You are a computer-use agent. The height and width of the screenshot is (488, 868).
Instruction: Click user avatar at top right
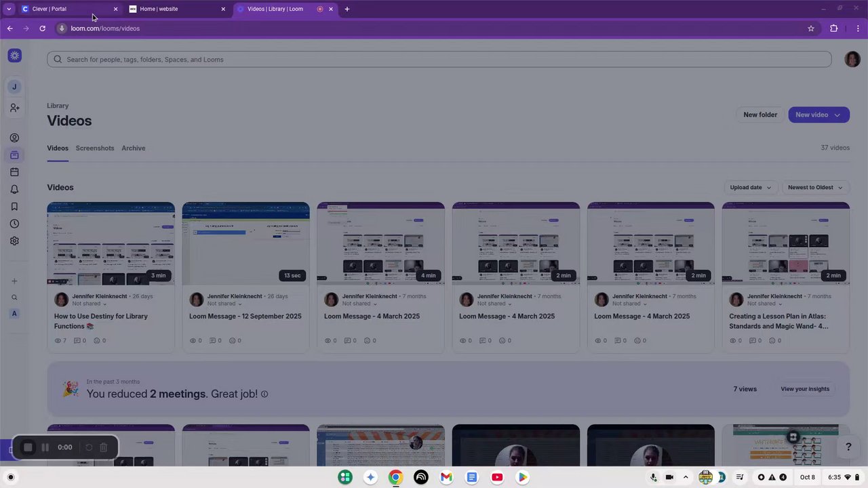[852, 59]
